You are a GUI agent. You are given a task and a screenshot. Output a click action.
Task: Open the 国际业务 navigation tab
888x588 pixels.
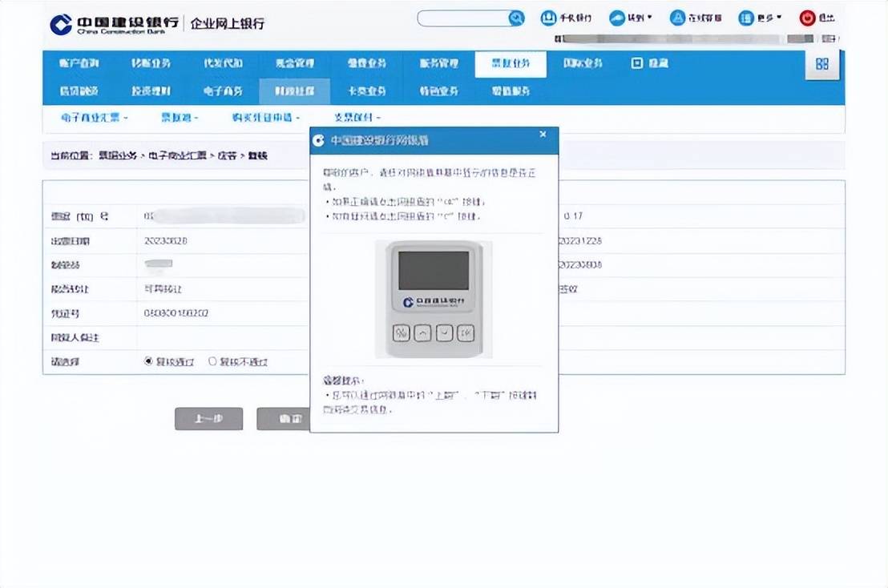click(x=582, y=63)
